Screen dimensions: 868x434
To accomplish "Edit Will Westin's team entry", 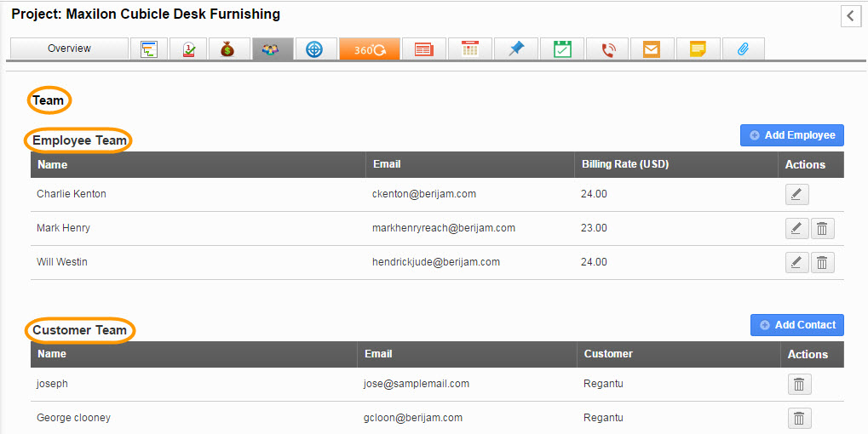I will 796,262.
